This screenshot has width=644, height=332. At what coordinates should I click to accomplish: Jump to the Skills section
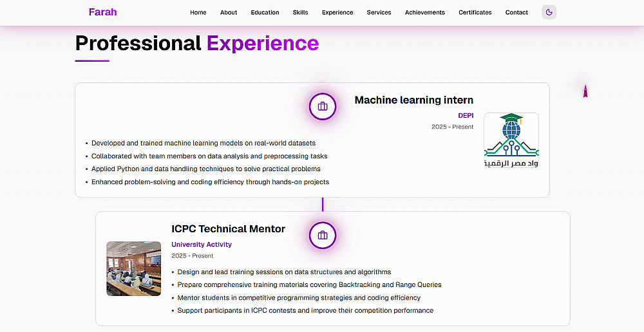tap(300, 12)
